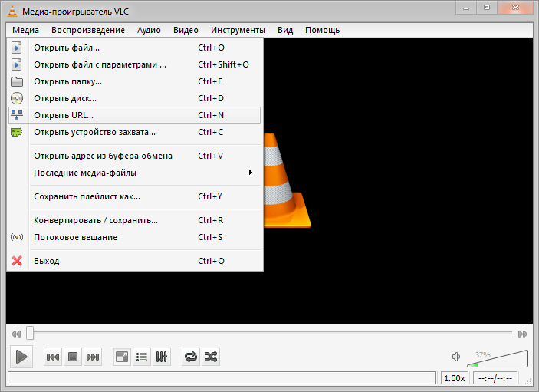Close the VLC window
Viewport: 539px width, 392px height.
[515, 8]
